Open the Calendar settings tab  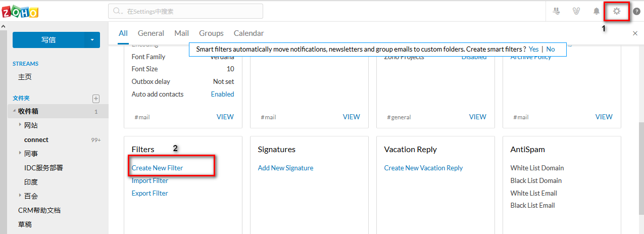249,33
